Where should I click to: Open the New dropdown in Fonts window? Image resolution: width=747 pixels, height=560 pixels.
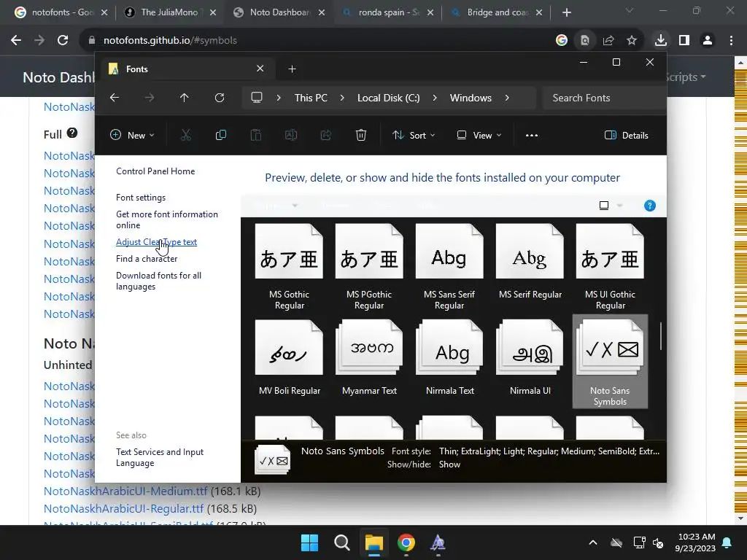[x=133, y=135]
